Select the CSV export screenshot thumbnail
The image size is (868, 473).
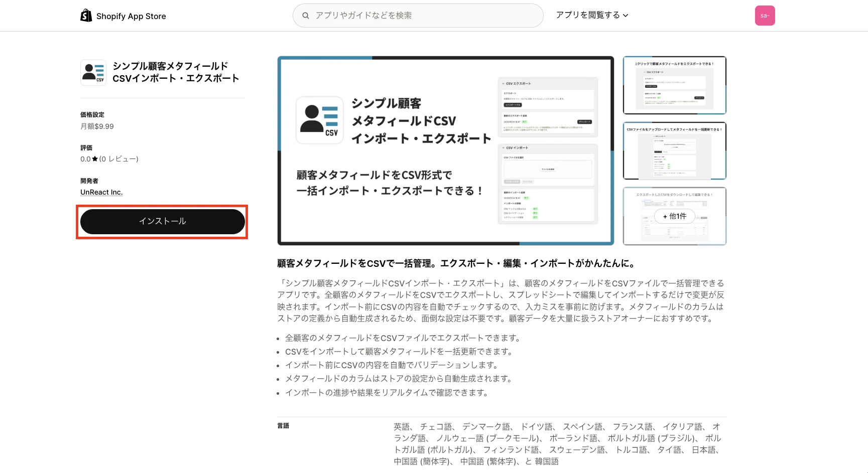(x=675, y=85)
